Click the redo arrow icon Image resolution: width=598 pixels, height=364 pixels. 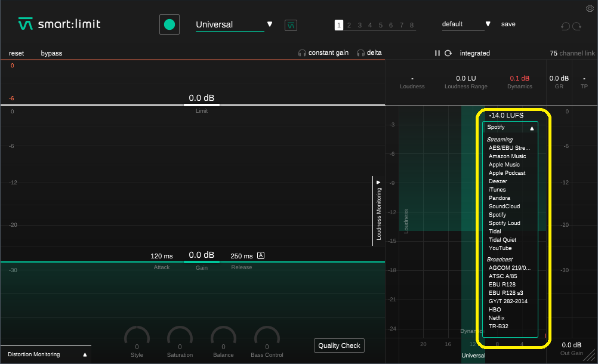tap(577, 26)
